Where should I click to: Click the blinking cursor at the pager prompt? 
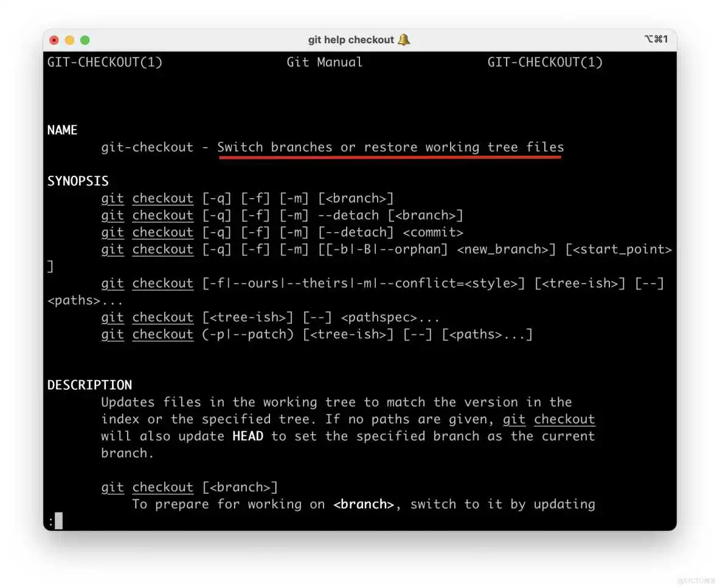[x=58, y=521]
